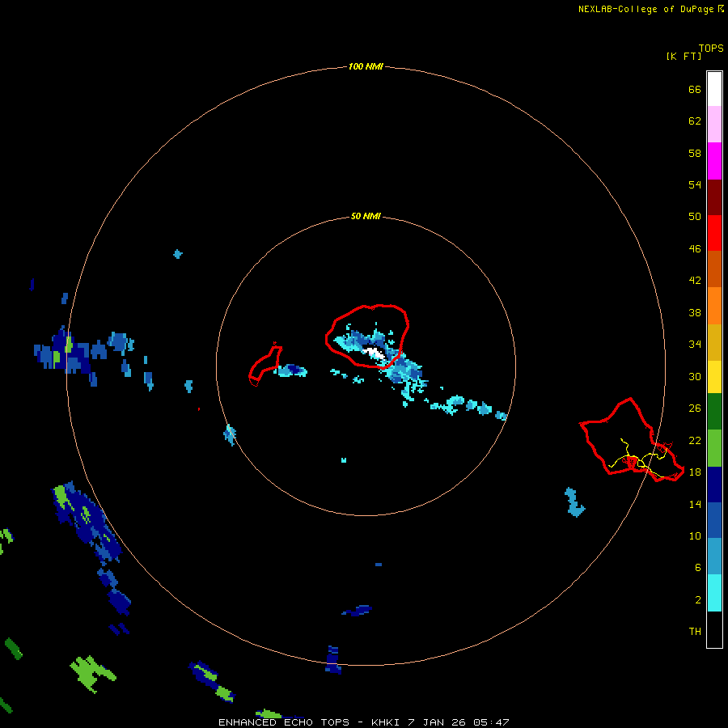Click the 05:47 timestamp in the caption
Screen dimensions: 728x728
point(491,722)
